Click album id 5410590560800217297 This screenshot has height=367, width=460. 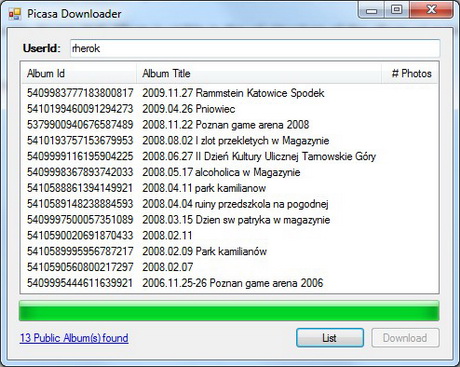tap(80, 267)
